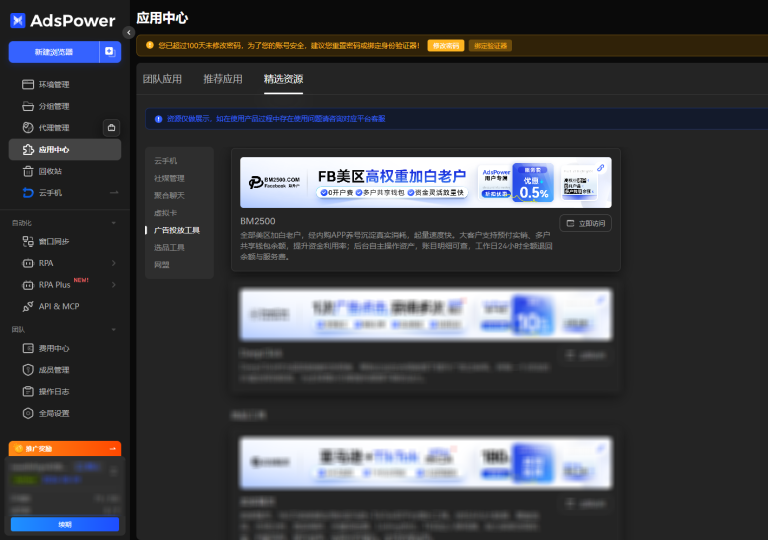
Task: Switch to the 推荐应用 tab
Action: tap(223, 79)
